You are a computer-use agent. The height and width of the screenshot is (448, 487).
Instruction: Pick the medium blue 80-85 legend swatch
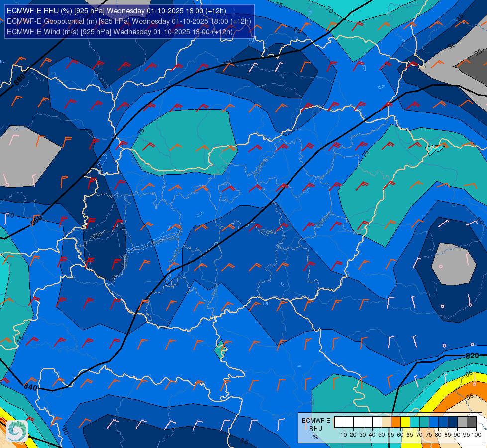point(443,422)
